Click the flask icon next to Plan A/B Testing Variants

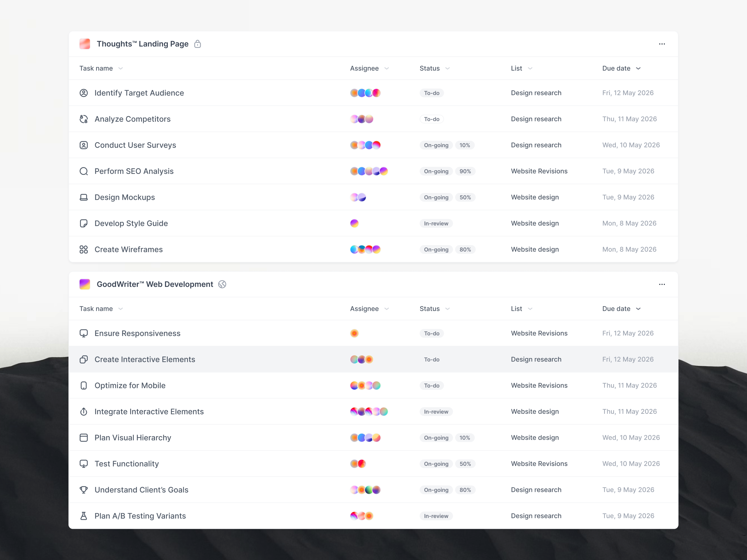point(84,516)
